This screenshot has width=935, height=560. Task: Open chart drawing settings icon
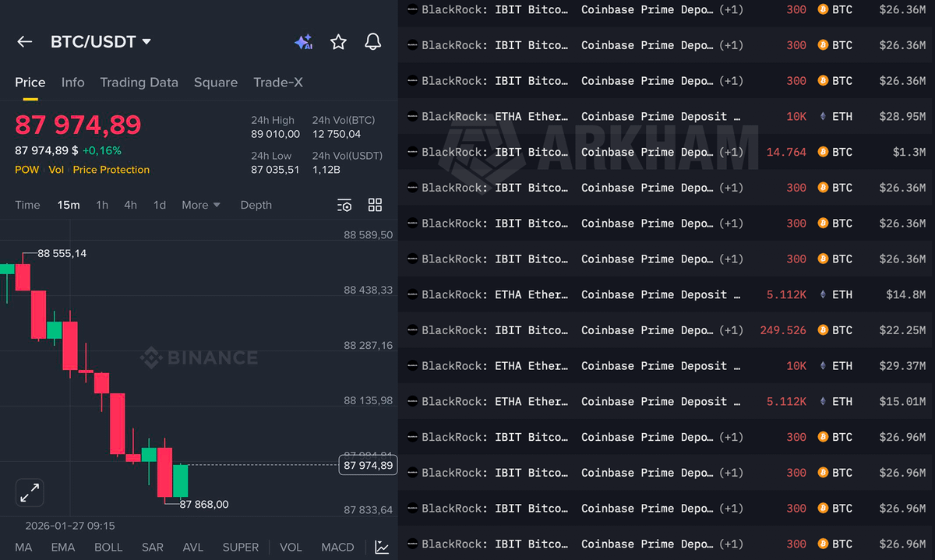point(344,205)
